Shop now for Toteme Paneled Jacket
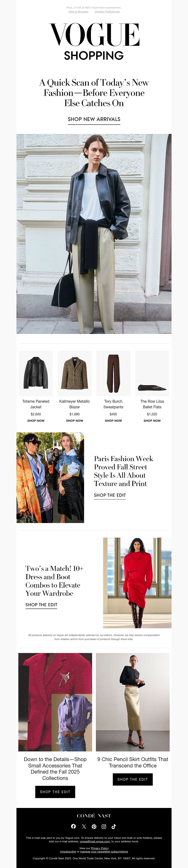 tap(36, 421)
